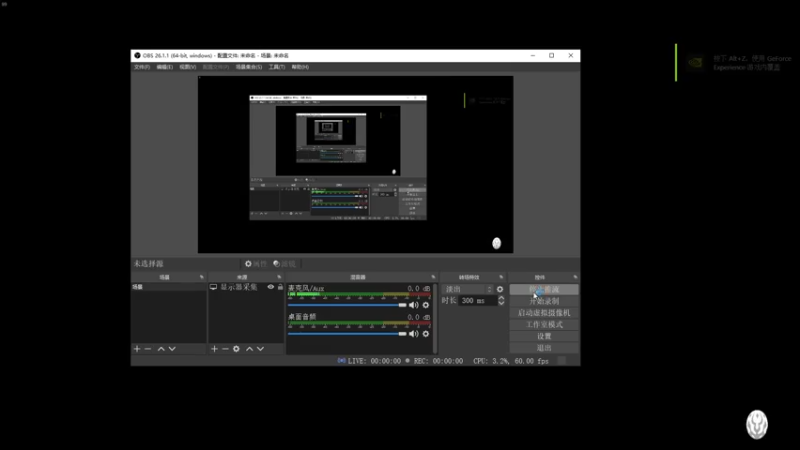Open transition properties gear next to 淡出
This screenshot has height=450, width=800.
coord(500,289)
